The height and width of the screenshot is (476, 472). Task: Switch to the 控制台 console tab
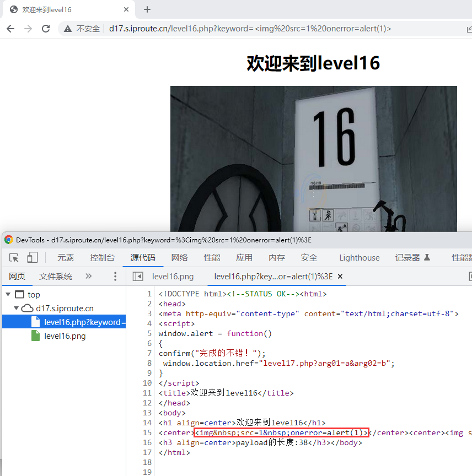[x=102, y=258]
